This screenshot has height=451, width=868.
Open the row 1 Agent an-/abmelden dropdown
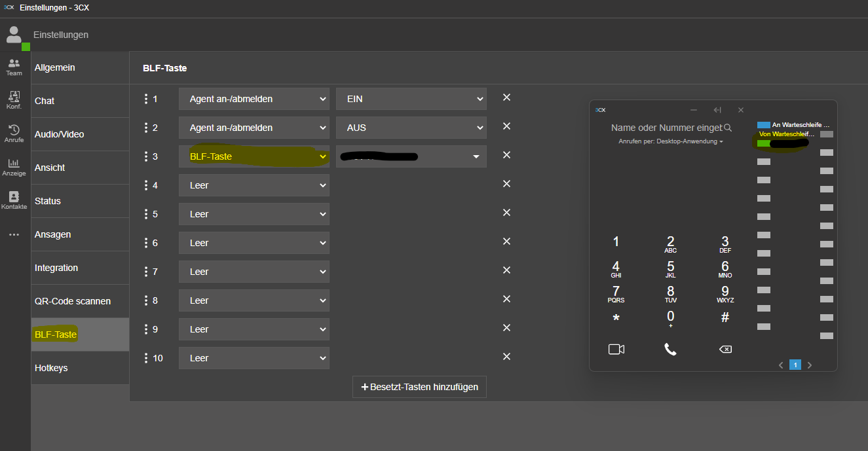click(254, 99)
